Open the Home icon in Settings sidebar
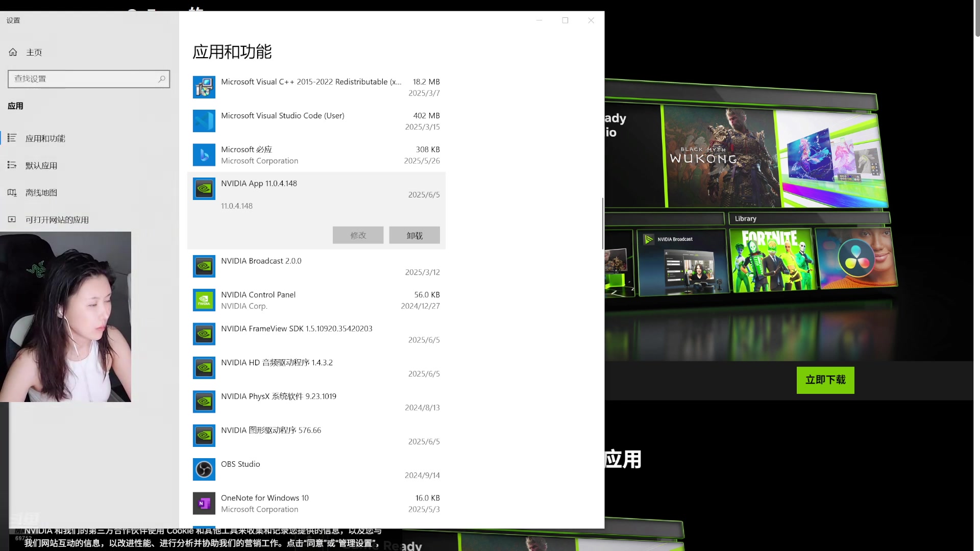Image resolution: width=980 pixels, height=551 pixels. (13, 52)
